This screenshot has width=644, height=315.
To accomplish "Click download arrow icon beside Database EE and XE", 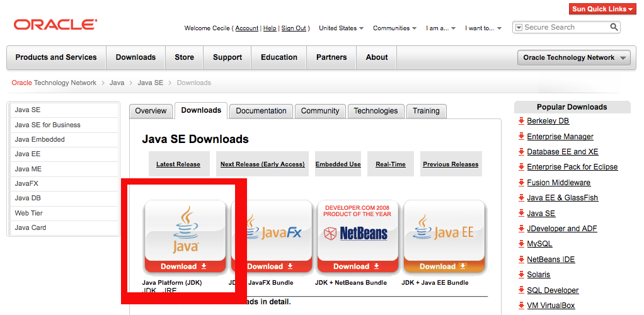I will [520, 152].
